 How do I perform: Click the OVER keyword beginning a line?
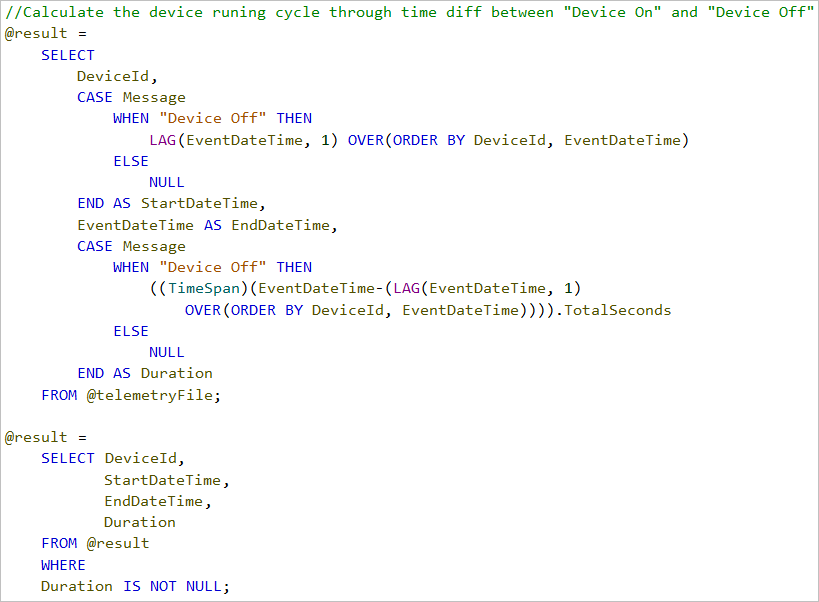[203, 310]
